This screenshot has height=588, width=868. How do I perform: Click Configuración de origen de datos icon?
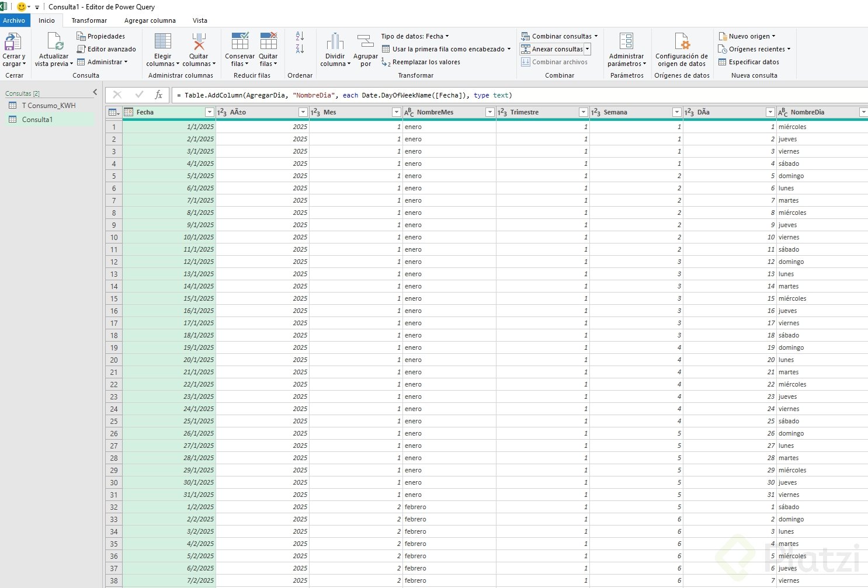click(682, 42)
